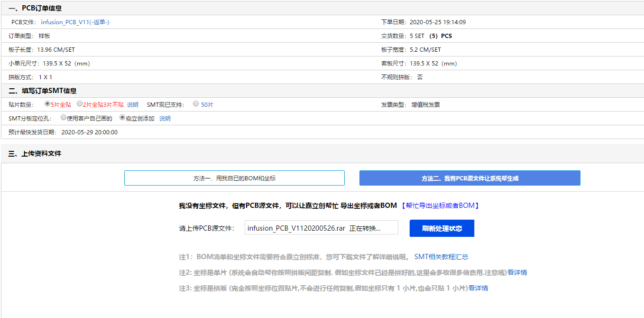Click the 一、PCB订单信息 section heading
Viewport: 644px width, 318px height.
[x=35, y=8]
